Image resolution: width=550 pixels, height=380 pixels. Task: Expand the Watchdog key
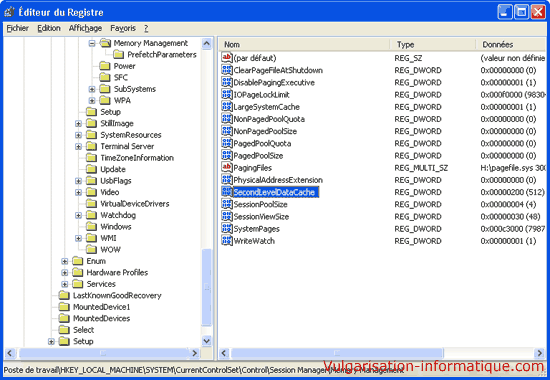pyautogui.click(x=79, y=215)
